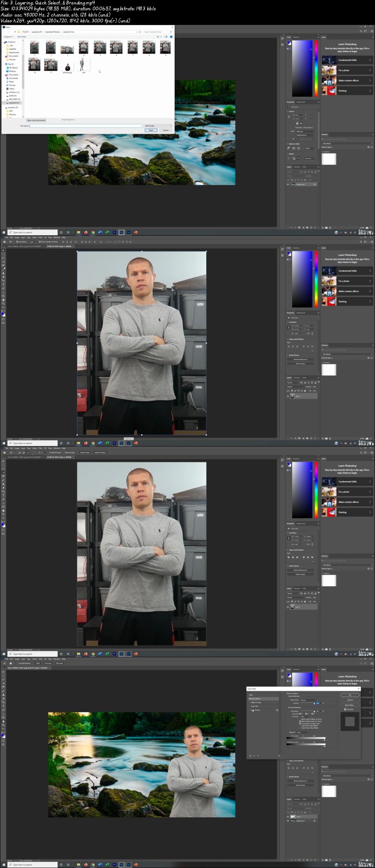Screen dimensions: 375x868
Task: Hide Layer 1 in transform-handles frame
Action: point(288,396)
